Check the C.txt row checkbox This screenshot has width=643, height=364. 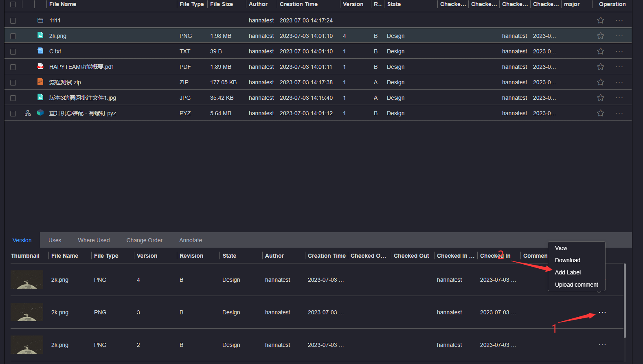[x=13, y=52]
